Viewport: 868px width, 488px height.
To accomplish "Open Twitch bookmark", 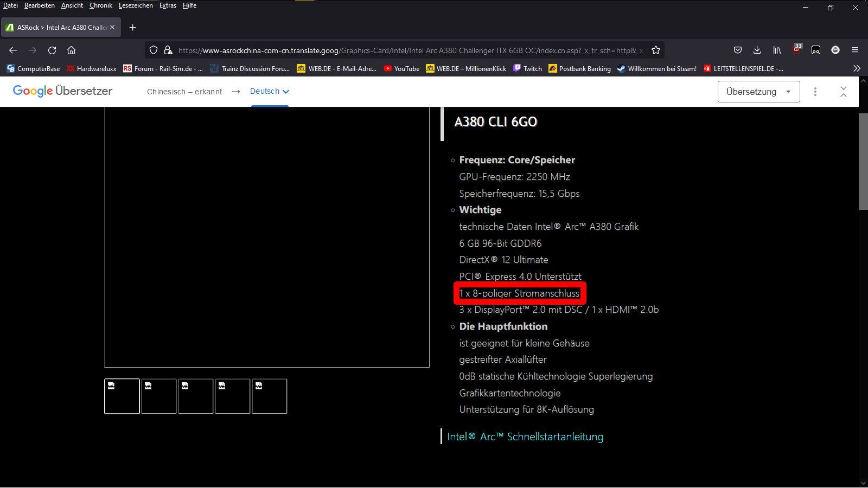I will click(527, 68).
